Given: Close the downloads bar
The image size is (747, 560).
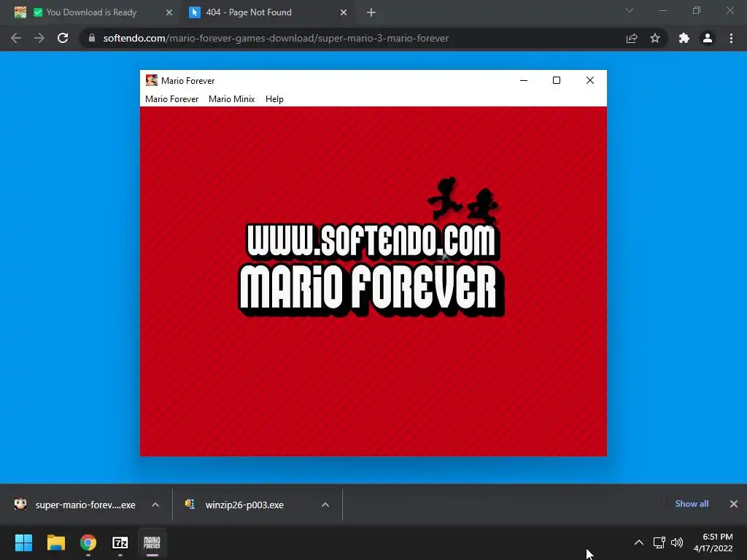Looking at the screenshot, I should pos(734,503).
